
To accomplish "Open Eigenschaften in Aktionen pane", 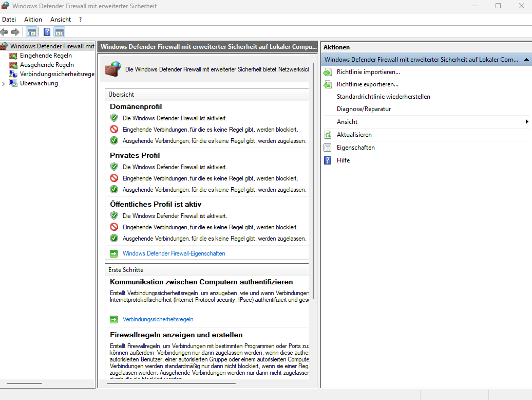I will (355, 148).
